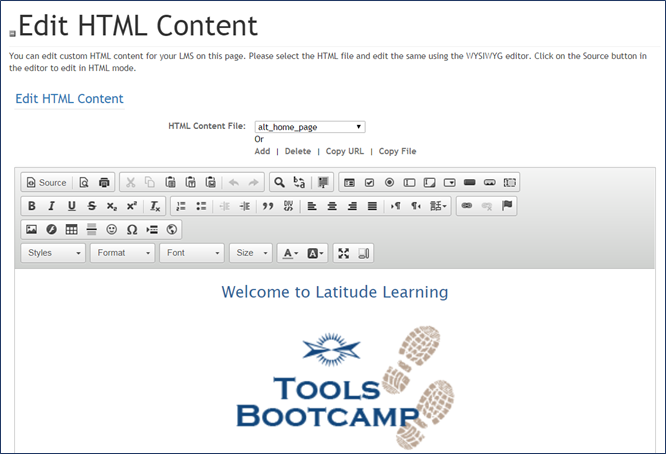Insert a horizontal line

pos(91,229)
